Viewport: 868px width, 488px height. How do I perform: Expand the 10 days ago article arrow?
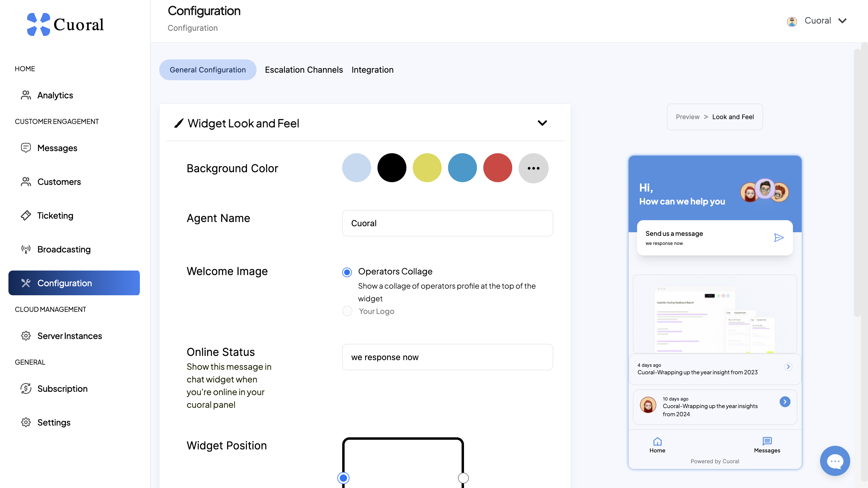(x=785, y=401)
